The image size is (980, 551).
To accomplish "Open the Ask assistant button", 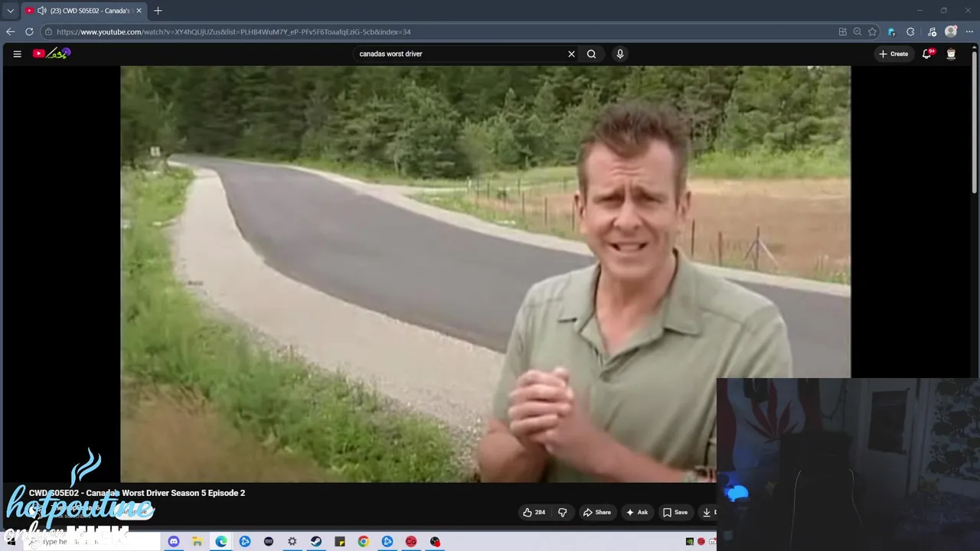I will click(x=637, y=512).
